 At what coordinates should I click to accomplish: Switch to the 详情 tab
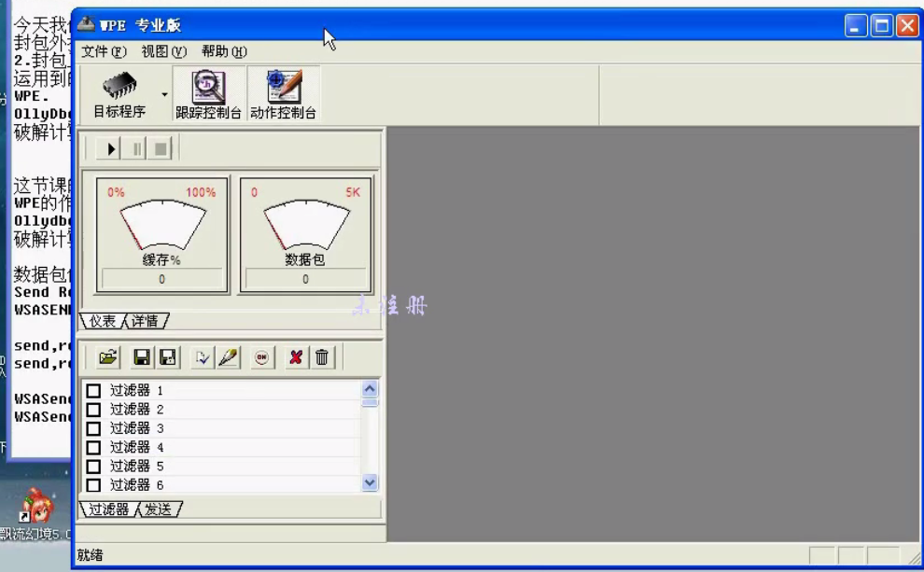[145, 321]
